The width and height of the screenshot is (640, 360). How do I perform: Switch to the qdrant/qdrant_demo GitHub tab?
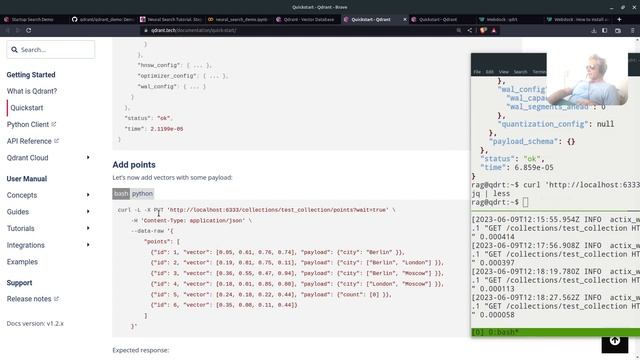tap(102, 19)
